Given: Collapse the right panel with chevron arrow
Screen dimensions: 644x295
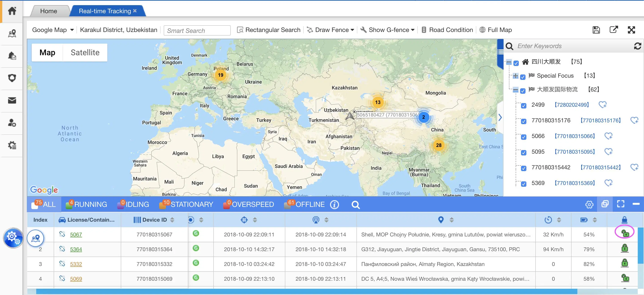Looking at the screenshot, I should pos(500,117).
